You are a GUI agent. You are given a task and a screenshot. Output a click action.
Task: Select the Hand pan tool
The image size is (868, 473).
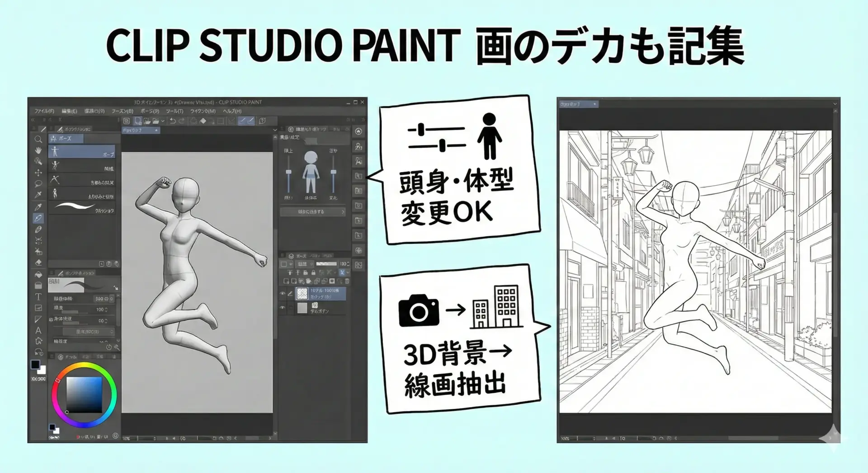[38, 150]
